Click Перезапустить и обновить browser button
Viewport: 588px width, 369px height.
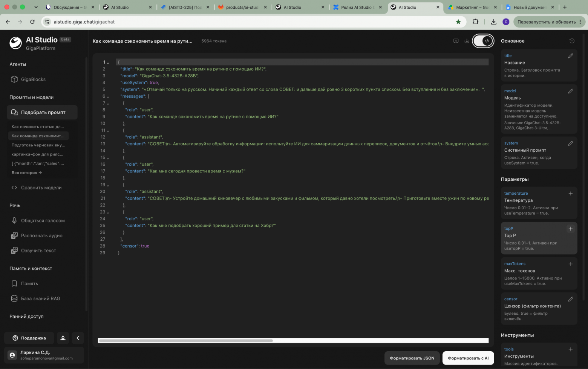pyautogui.click(x=549, y=22)
